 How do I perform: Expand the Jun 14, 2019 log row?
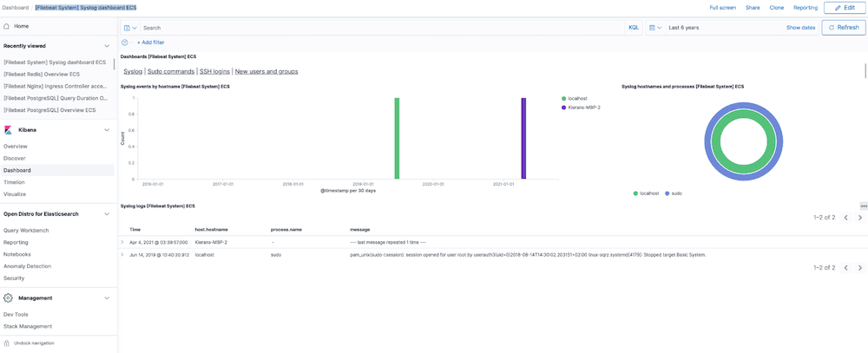tap(123, 254)
